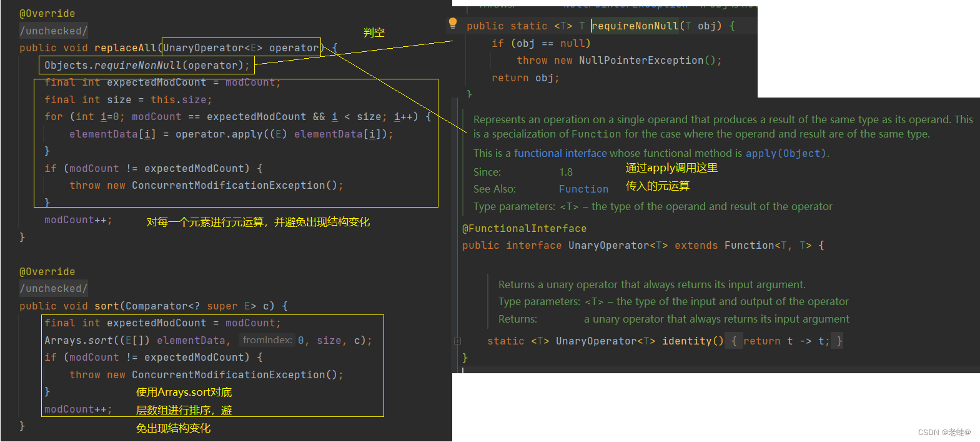
Task: Click the sort method name in declaration
Action: 107,306
